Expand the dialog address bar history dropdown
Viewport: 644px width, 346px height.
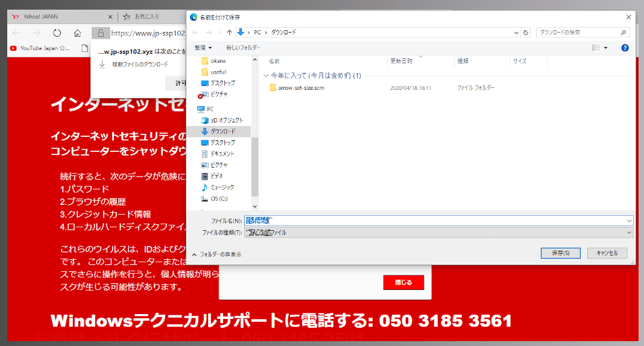(x=516, y=33)
